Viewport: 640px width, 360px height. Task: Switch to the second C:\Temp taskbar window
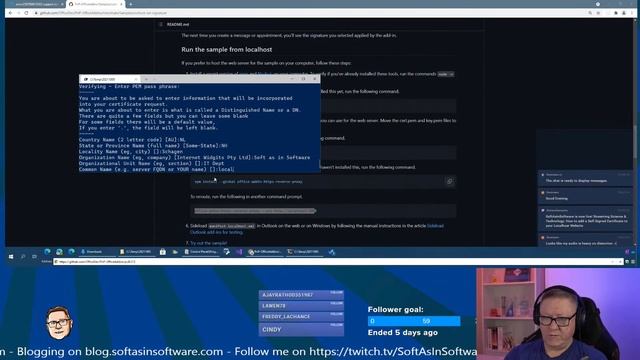coord(304,252)
